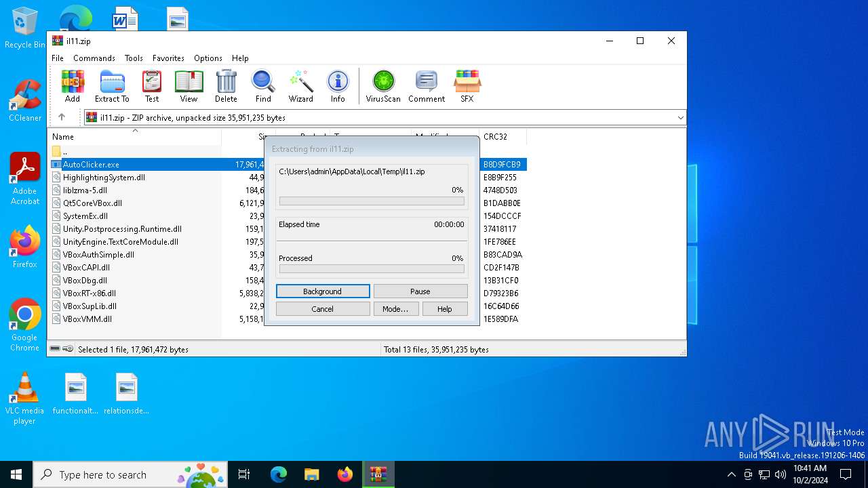Open VLC media player desktop shortcut

click(x=25, y=399)
